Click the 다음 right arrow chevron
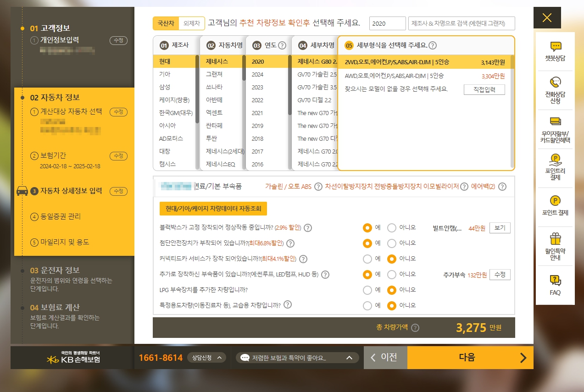This screenshot has width=584, height=392. tap(523, 358)
